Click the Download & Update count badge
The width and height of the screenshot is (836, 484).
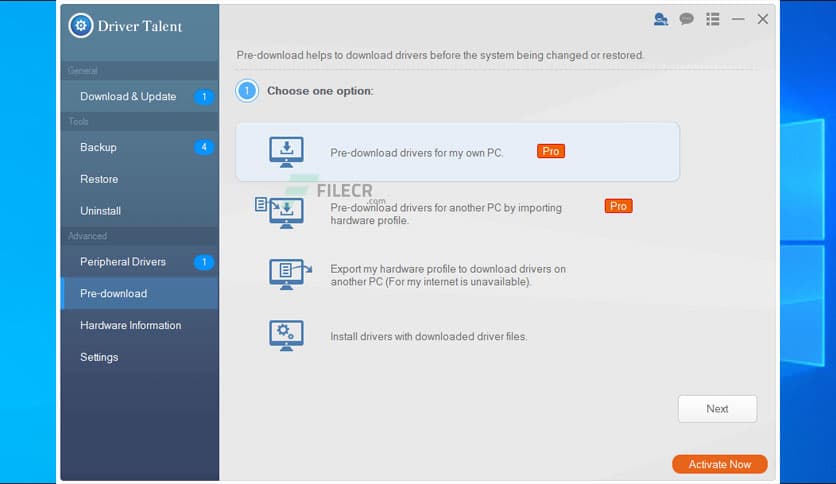pyautogui.click(x=204, y=96)
